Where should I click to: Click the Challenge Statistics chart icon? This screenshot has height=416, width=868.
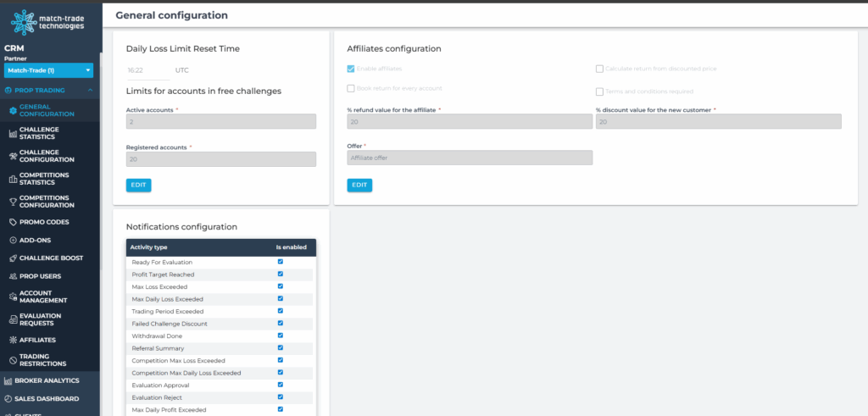pos(12,133)
